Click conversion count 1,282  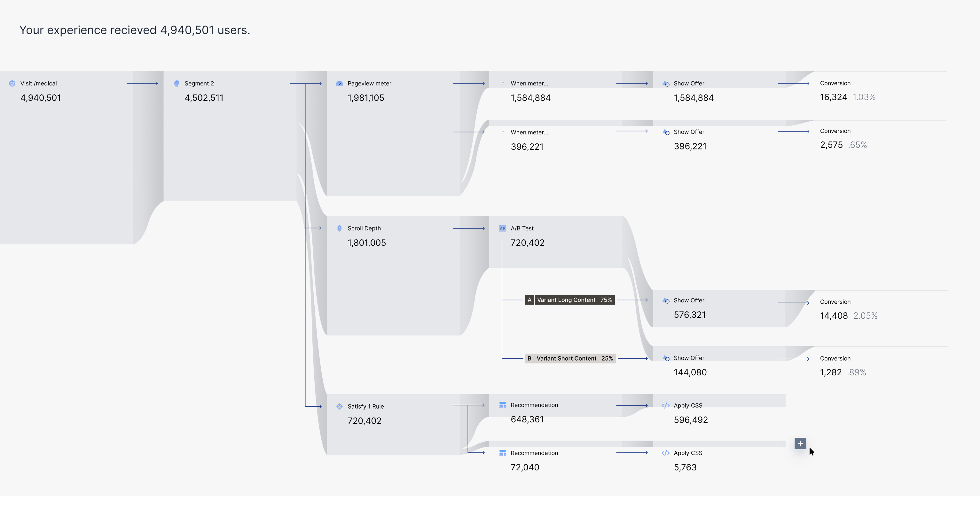pyautogui.click(x=830, y=372)
